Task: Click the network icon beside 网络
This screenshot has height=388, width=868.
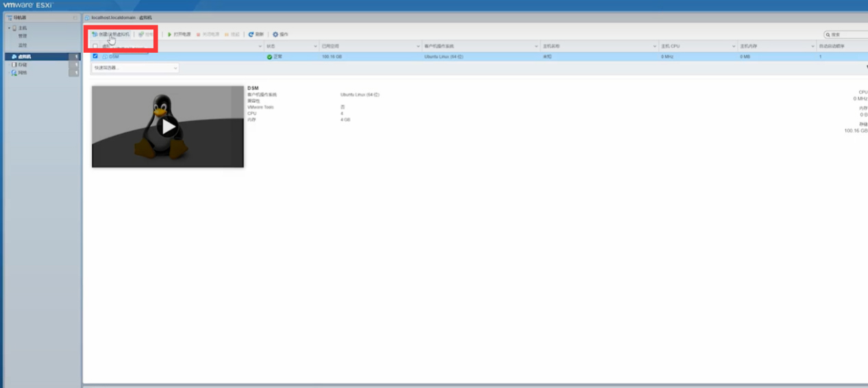Action: [14, 72]
